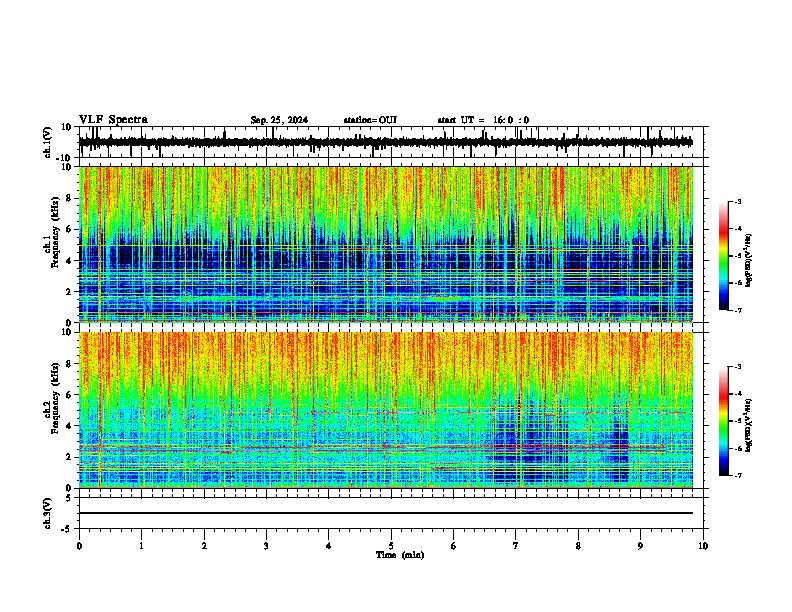Click the 1 minute tick on time axis
The image size is (792, 612).
click(x=142, y=546)
